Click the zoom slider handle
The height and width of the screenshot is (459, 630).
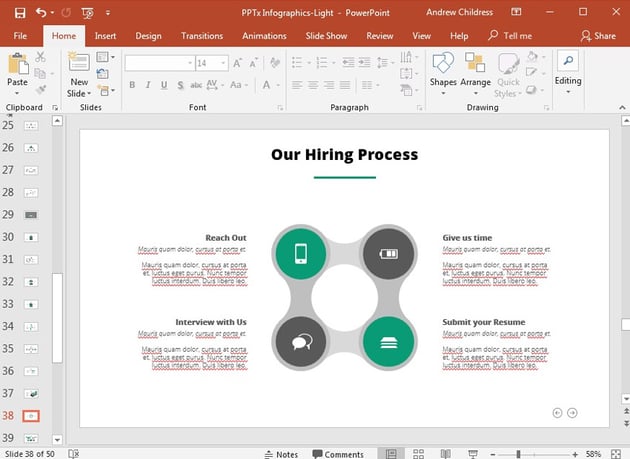(x=518, y=454)
